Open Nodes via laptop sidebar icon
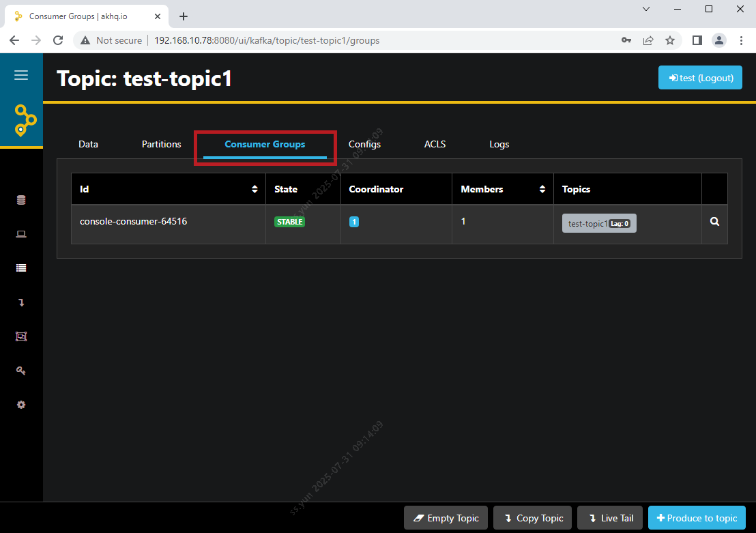Viewport: 756px width, 533px height. [21, 234]
